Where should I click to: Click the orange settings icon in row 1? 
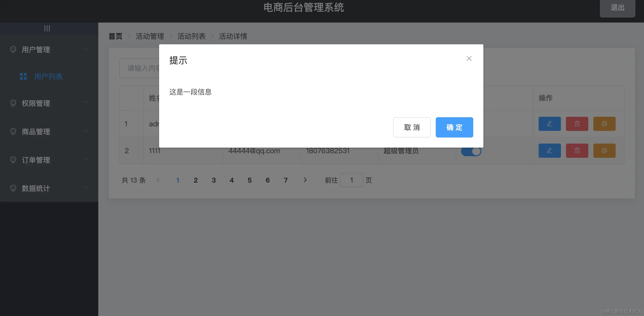[604, 124]
